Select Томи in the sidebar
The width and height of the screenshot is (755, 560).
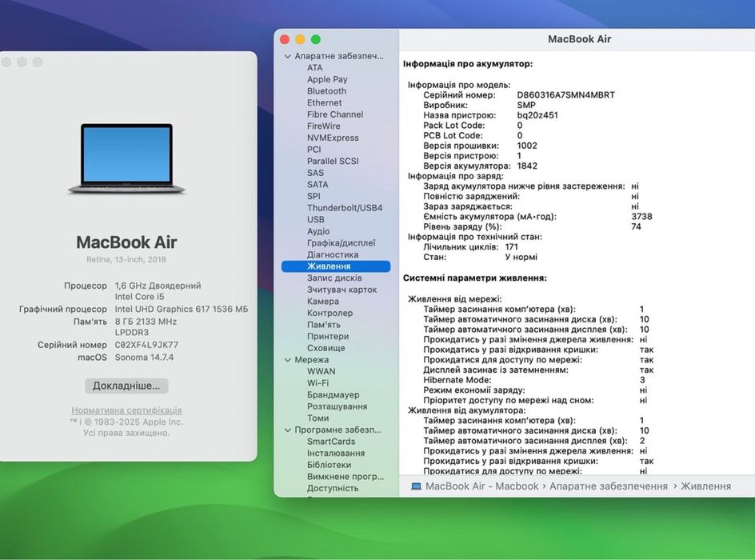pyautogui.click(x=318, y=418)
